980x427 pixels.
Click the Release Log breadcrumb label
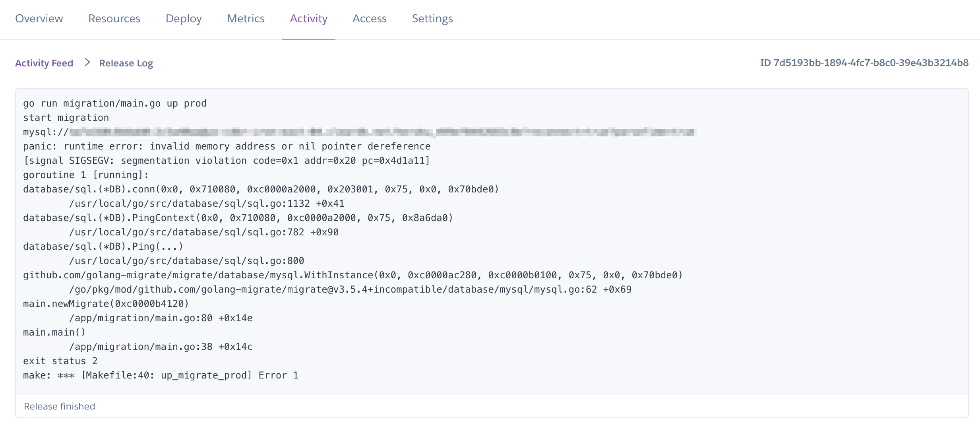pos(126,63)
